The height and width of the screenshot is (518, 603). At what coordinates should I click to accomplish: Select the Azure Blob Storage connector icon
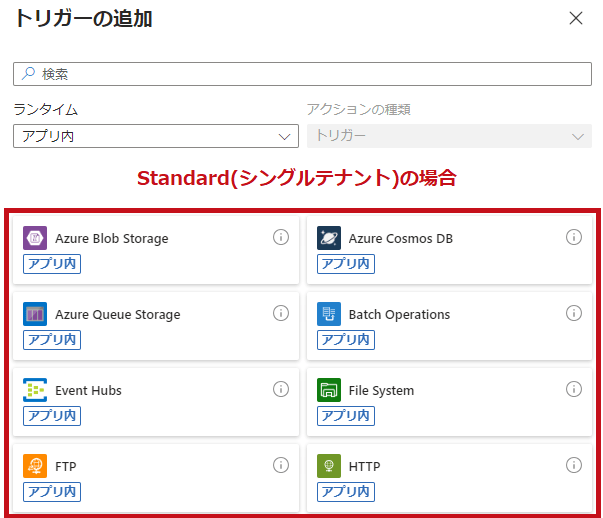pyautogui.click(x=35, y=238)
